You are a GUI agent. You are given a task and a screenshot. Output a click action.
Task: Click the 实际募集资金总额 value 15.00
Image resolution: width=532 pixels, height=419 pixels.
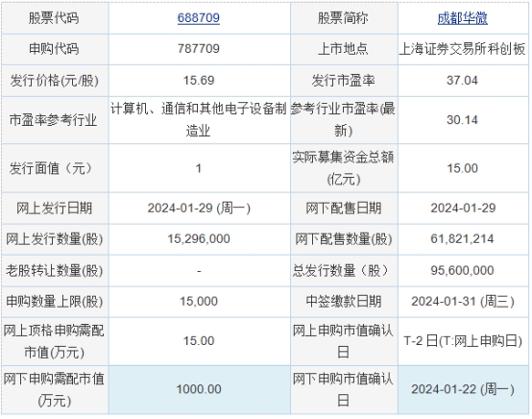(x=463, y=168)
